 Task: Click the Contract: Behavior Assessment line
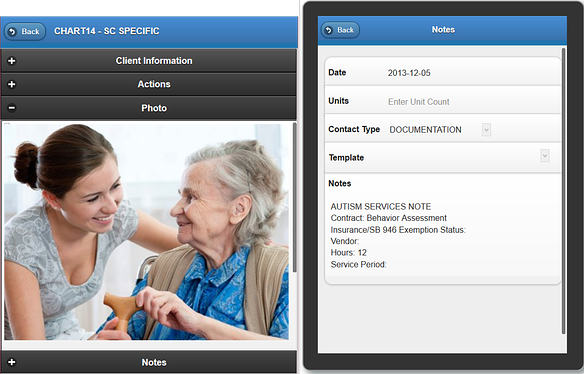pos(388,218)
